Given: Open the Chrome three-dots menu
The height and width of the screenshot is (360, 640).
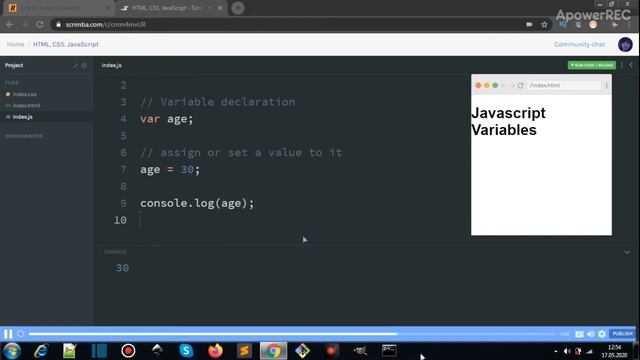Looking at the screenshot, I should 629,24.
